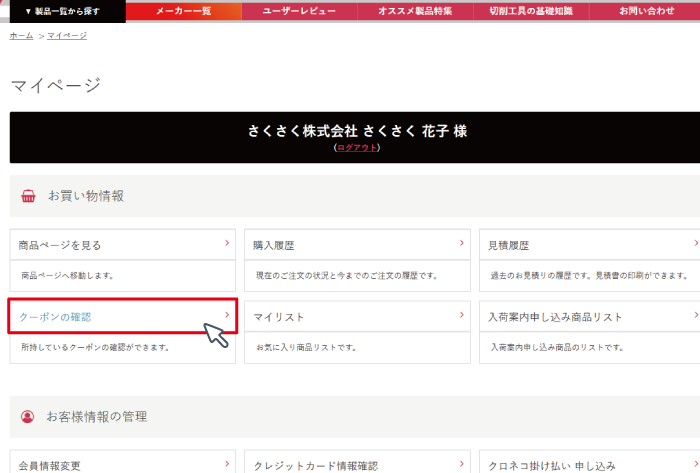Image resolution: width=700 pixels, height=473 pixels.
Task: Click arrow beside クーポンの確認
Action: click(227, 315)
